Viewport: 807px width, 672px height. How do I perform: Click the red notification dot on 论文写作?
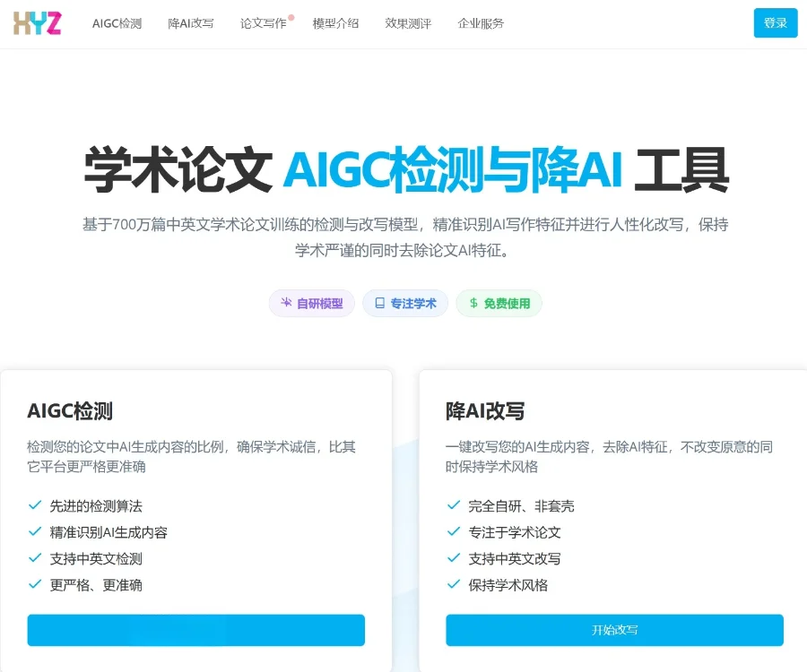click(291, 17)
